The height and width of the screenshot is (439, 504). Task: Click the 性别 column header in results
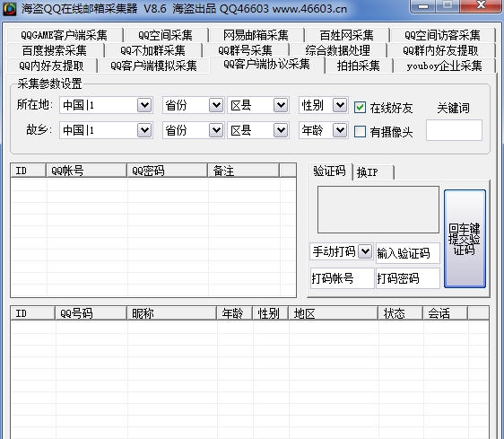click(270, 312)
